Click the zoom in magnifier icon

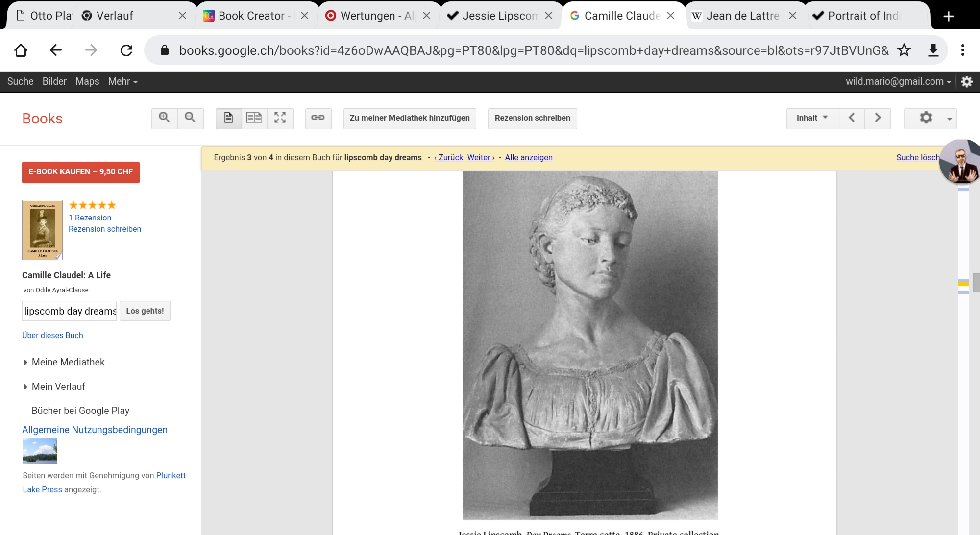(x=164, y=118)
